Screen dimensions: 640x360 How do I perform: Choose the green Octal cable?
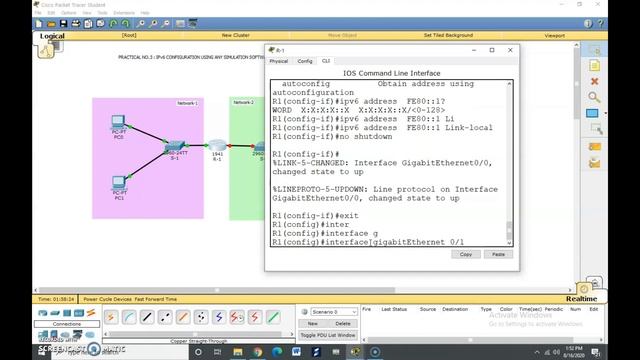[273, 317]
